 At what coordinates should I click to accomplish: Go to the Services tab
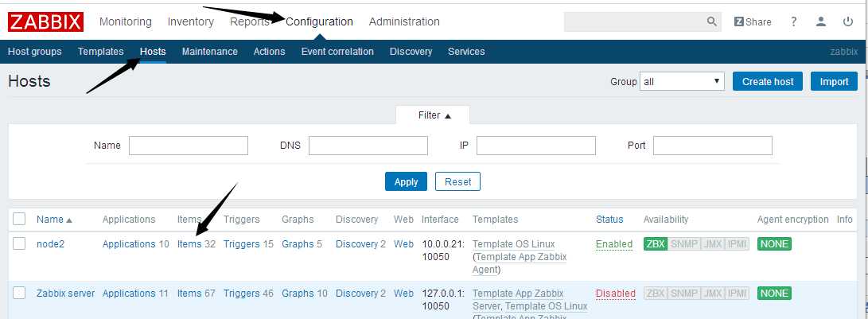tap(466, 52)
